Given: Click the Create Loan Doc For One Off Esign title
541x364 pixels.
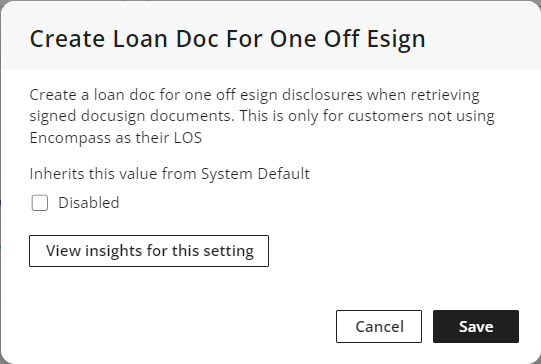Looking at the screenshot, I should [227, 39].
